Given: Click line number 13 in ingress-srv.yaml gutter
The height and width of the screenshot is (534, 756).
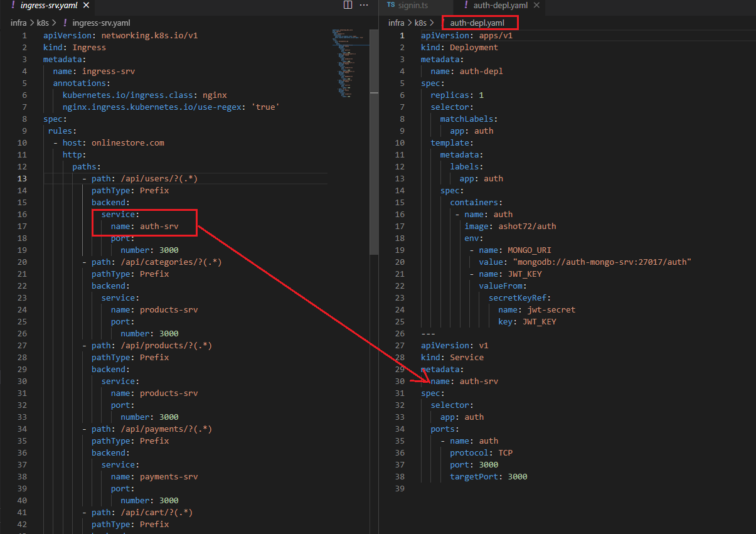Looking at the screenshot, I should pos(23,179).
